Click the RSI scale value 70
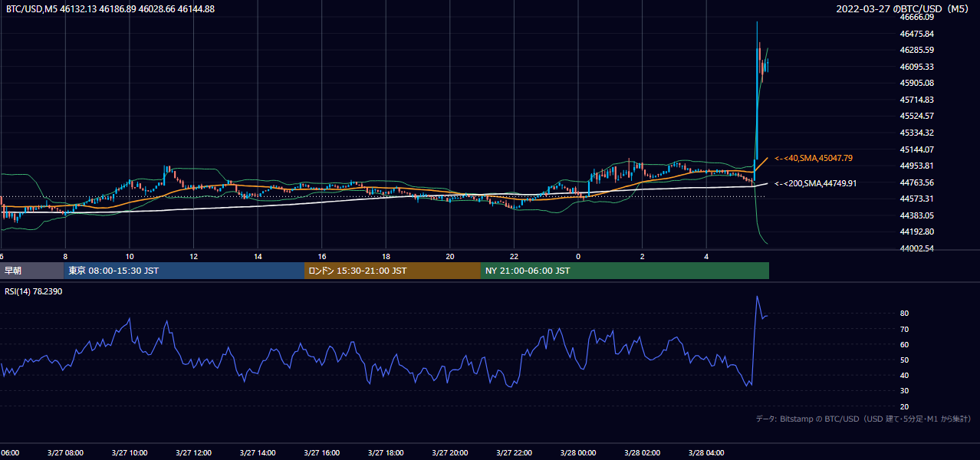 pyautogui.click(x=905, y=329)
